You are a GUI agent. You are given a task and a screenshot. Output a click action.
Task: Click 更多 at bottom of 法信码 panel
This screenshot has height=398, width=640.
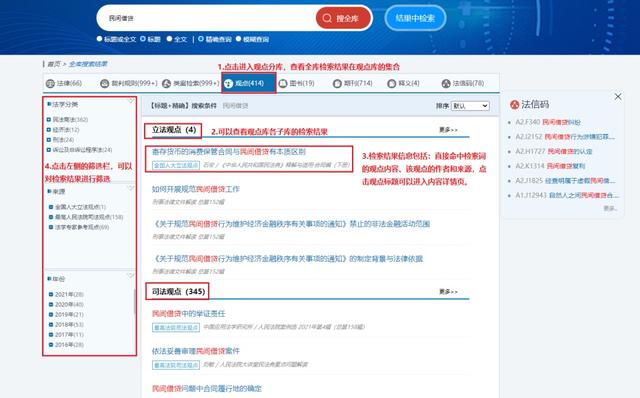610,208
